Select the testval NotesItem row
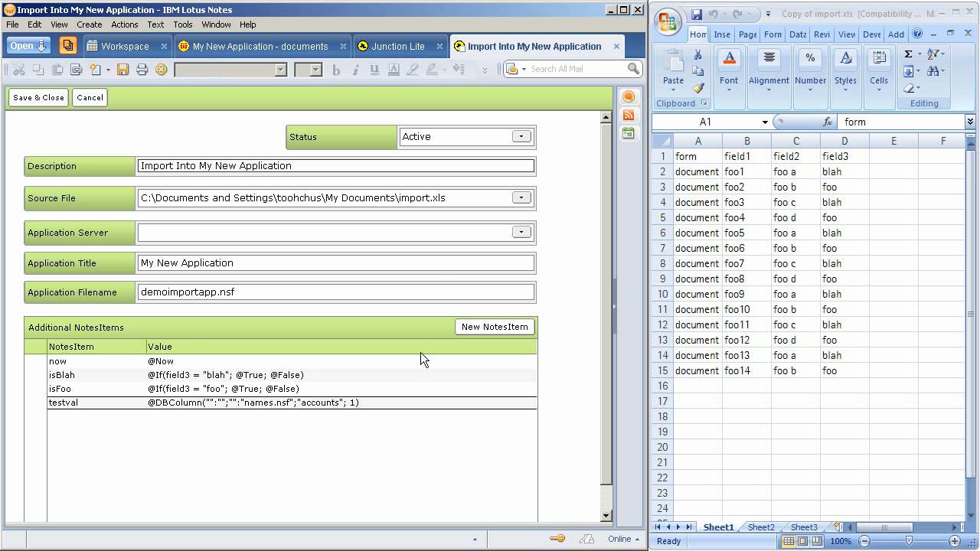 pyautogui.click(x=292, y=403)
